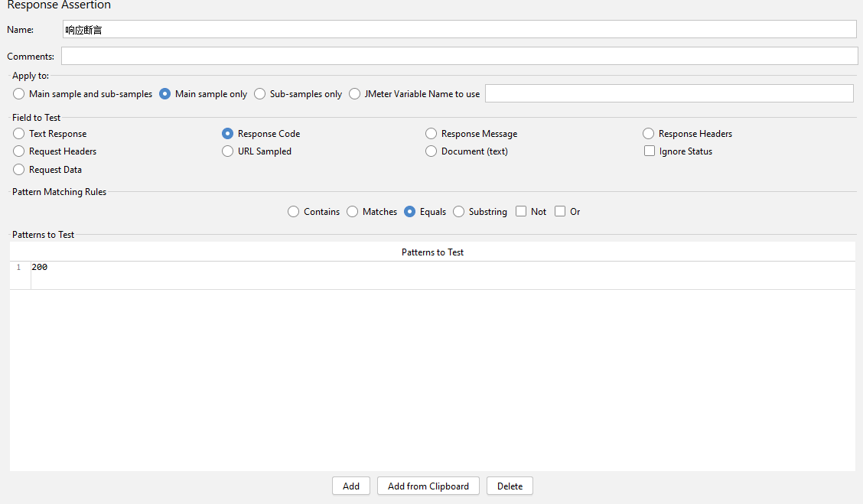The height and width of the screenshot is (504, 863).
Task: Select Text Response field to test
Action: coord(18,134)
